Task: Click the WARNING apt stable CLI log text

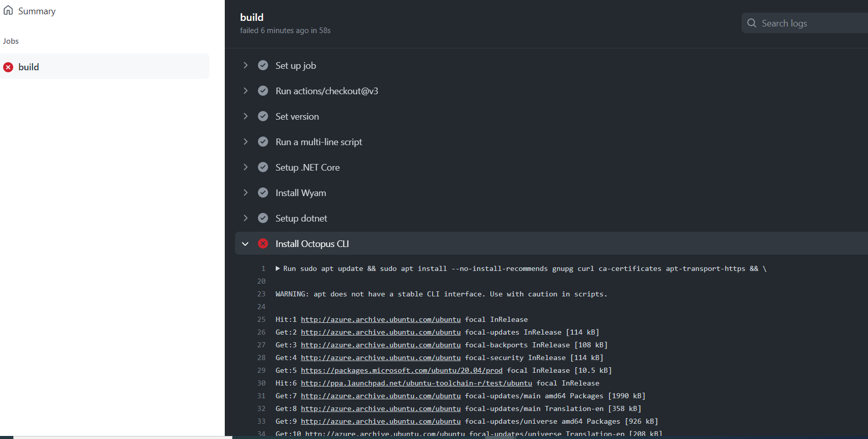Action: 441,294
